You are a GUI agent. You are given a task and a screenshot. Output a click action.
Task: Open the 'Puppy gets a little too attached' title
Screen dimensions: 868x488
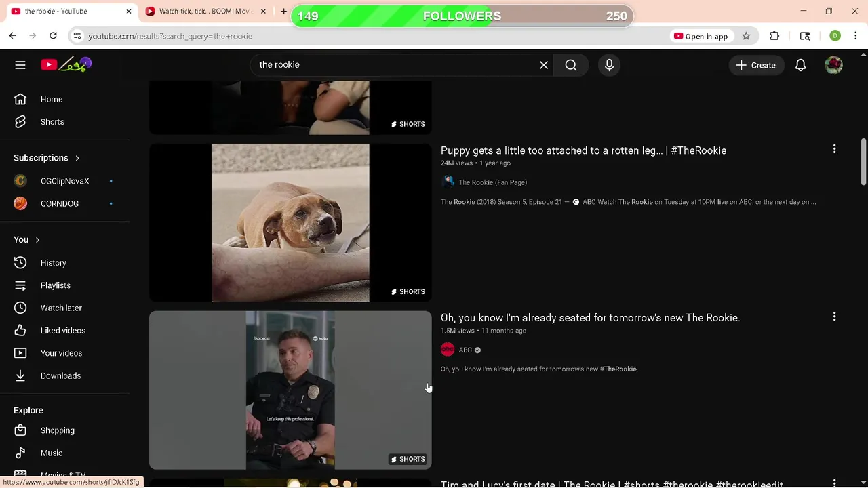pyautogui.click(x=583, y=150)
